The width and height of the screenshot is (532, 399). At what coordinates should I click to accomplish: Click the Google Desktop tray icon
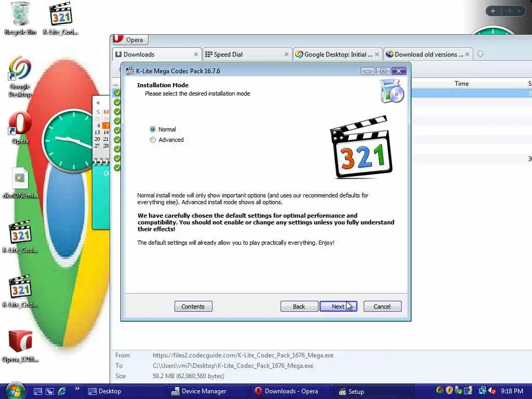point(440,391)
